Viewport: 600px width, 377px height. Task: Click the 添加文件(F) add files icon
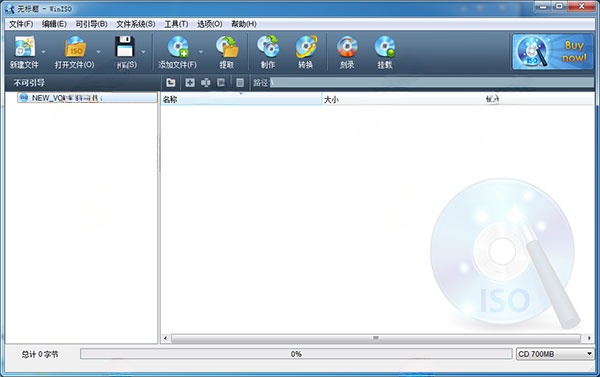(178, 47)
